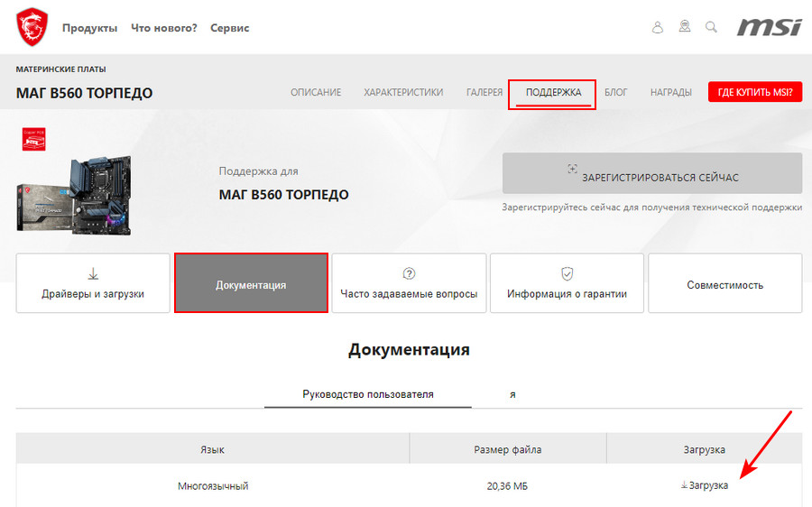Open Информация о гарантии section
812x507 pixels.
[567, 282]
